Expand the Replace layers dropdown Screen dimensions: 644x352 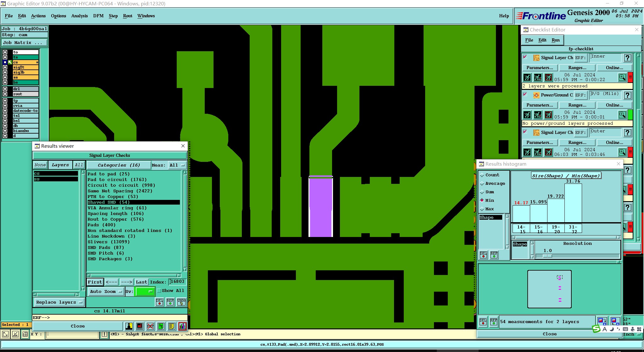click(x=59, y=302)
